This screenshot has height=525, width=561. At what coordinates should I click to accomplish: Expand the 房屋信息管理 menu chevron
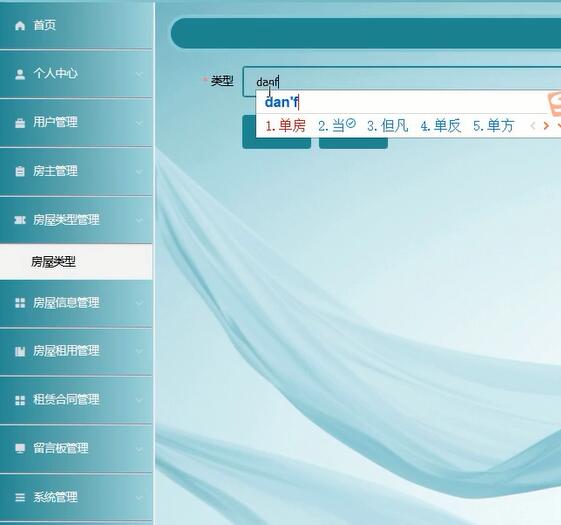coord(139,303)
